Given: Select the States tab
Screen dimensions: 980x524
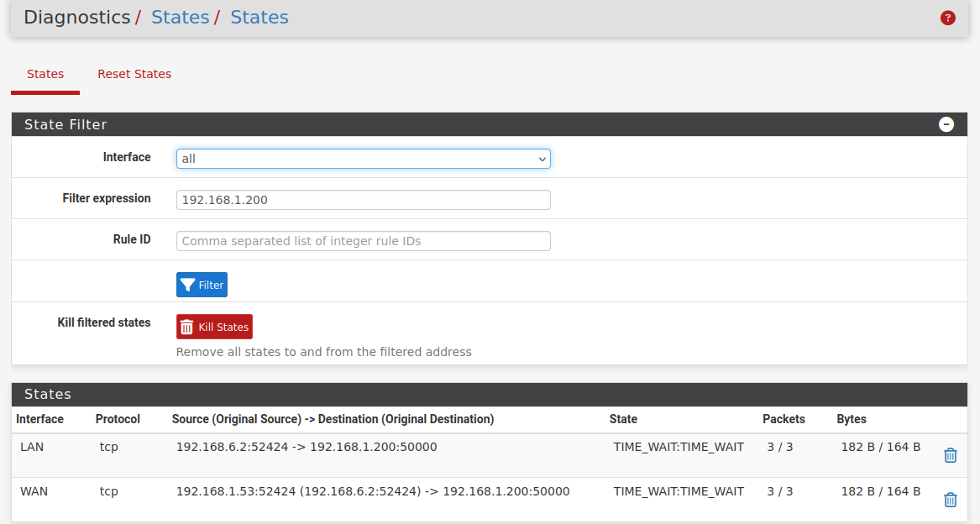Looking at the screenshot, I should pos(45,74).
